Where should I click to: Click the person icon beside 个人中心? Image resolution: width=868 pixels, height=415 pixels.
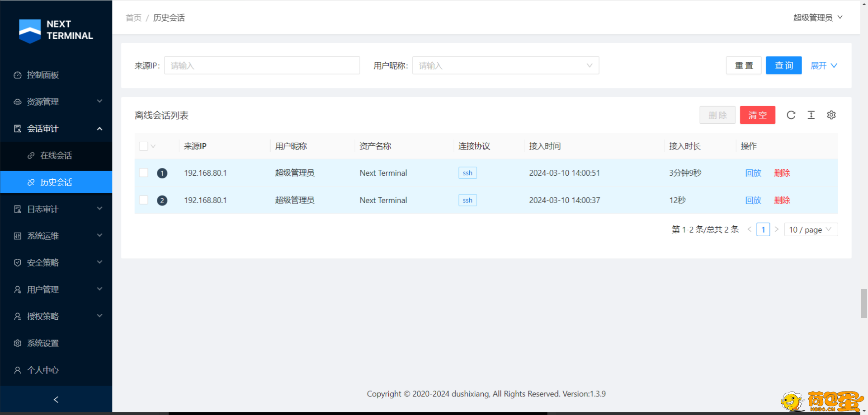[x=18, y=370]
